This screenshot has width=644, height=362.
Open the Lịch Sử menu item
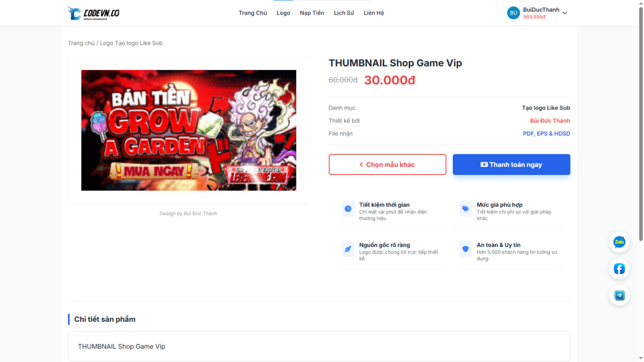coord(344,13)
